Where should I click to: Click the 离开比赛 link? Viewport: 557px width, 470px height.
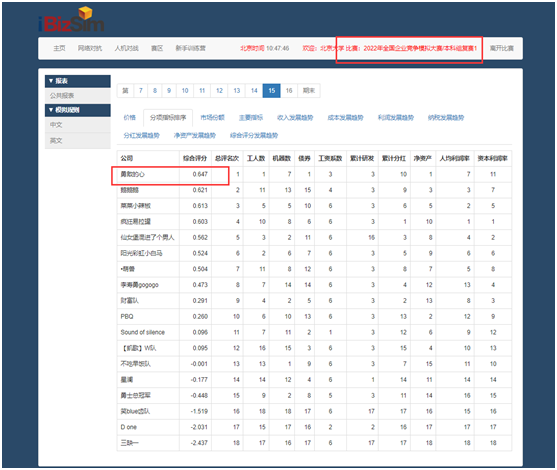[502, 48]
